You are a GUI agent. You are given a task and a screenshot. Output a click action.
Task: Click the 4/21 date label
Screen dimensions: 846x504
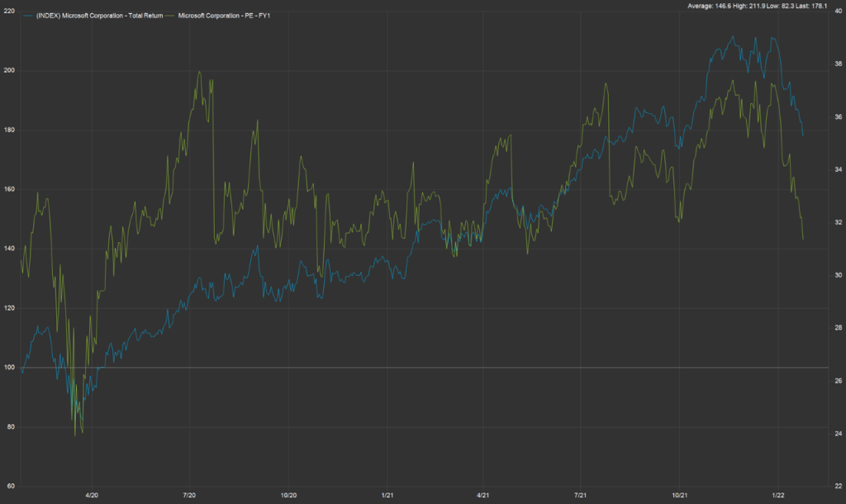pyautogui.click(x=482, y=495)
